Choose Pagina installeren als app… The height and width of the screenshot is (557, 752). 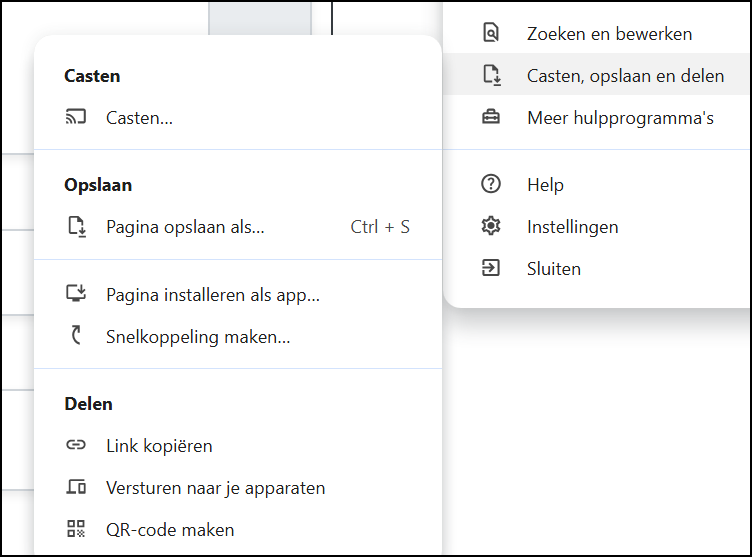coord(238,295)
